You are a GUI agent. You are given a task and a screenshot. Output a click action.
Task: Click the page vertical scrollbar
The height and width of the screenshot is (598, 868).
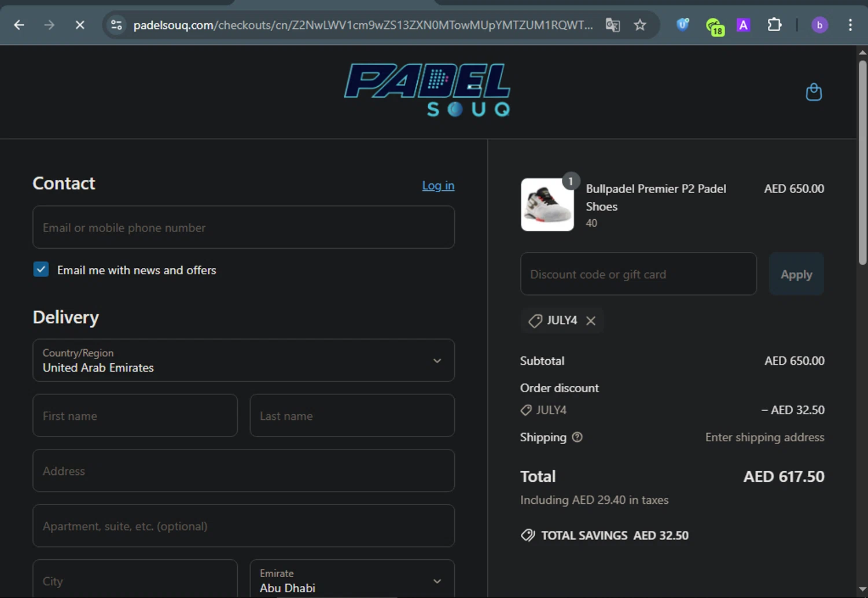click(862, 162)
